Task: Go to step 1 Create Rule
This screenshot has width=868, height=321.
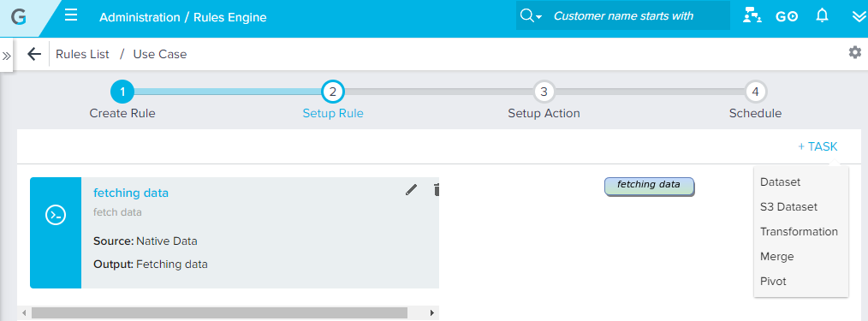Action: 122,92
